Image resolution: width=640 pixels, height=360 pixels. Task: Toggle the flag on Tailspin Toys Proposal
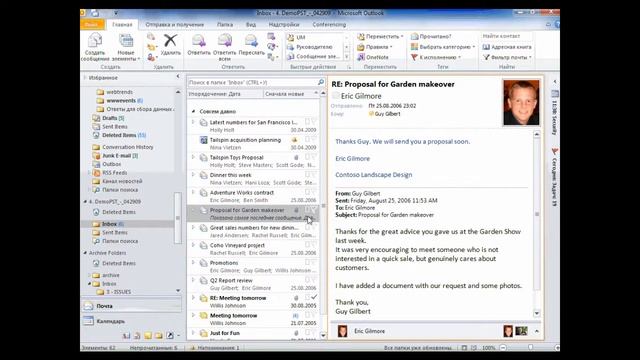point(314,157)
